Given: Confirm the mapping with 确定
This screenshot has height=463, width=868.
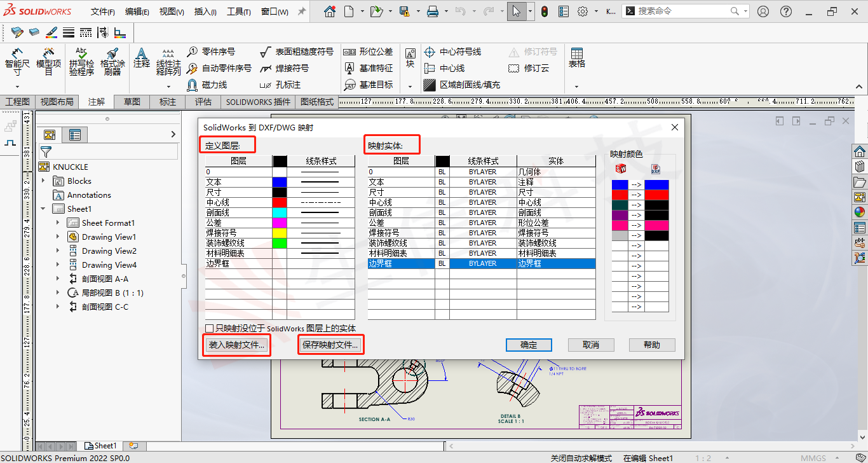Looking at the screenshot, I should pos(529,345).
